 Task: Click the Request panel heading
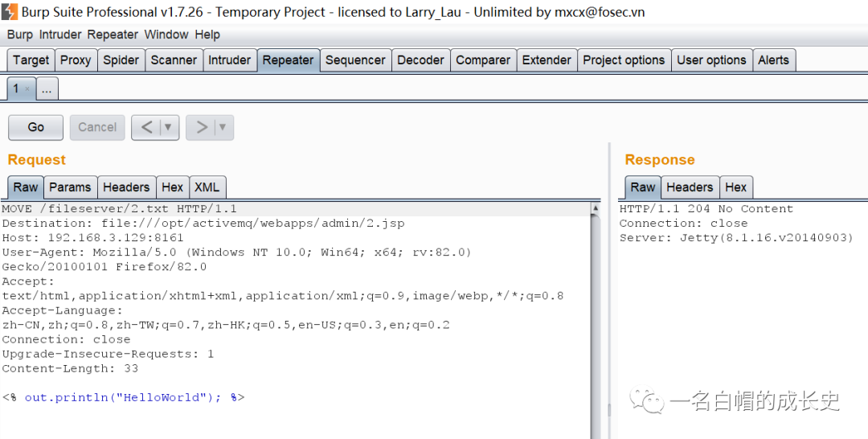tap(36, 160)
